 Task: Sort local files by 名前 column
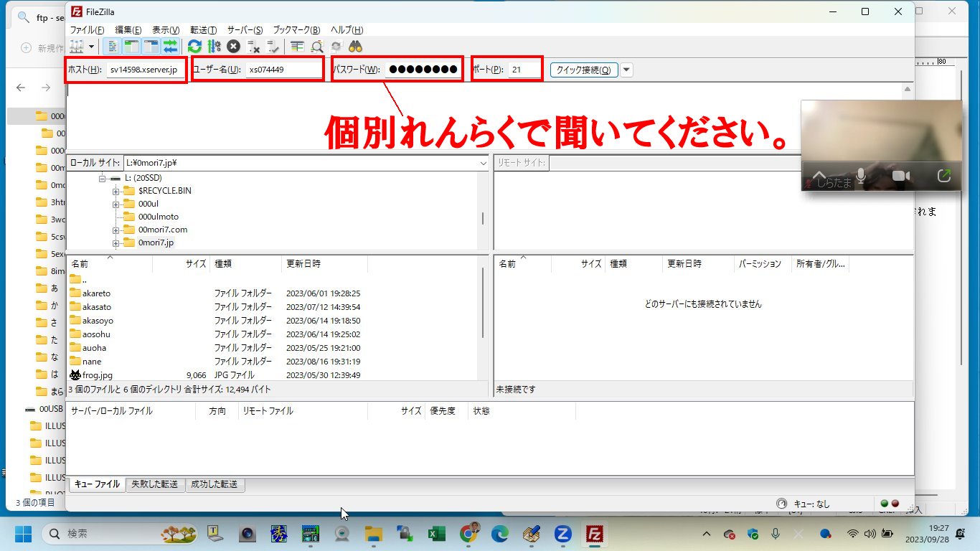tap(110, 264)
